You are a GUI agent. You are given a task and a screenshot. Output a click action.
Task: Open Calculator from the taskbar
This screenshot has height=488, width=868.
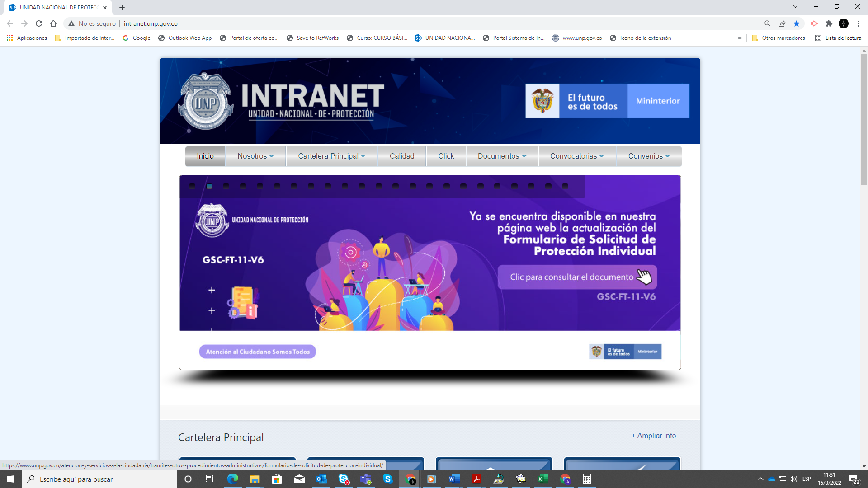tap(587, 479)
